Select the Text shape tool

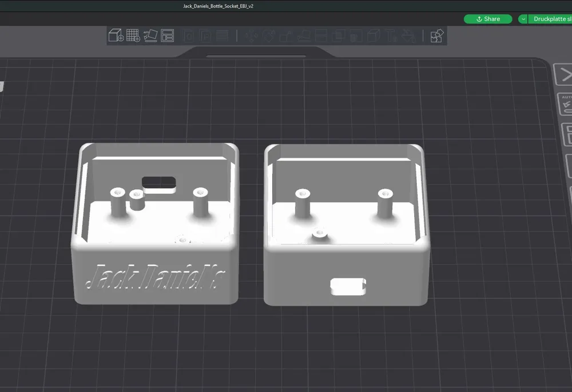tap(391, 35)
